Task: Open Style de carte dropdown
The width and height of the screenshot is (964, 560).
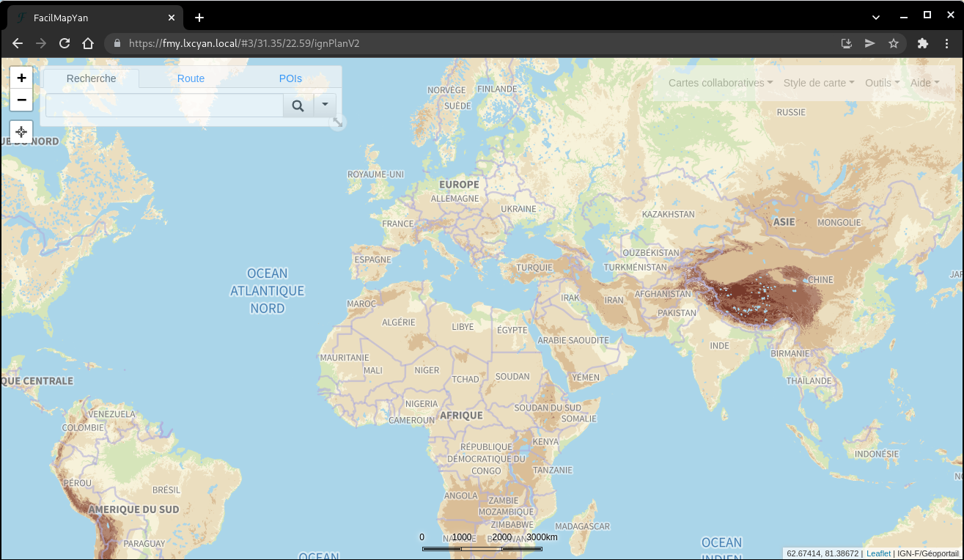Action: click(x=818, y=83)
